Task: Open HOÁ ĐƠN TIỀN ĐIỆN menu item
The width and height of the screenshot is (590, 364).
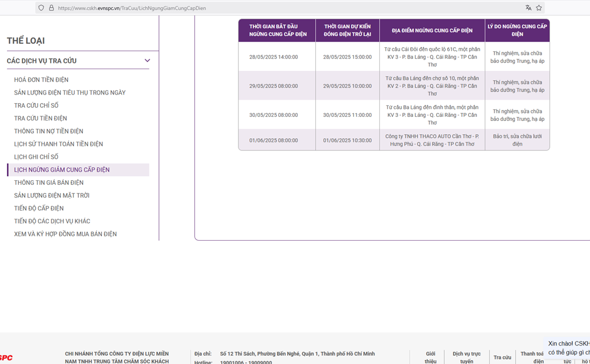Action: coord(41,79)
